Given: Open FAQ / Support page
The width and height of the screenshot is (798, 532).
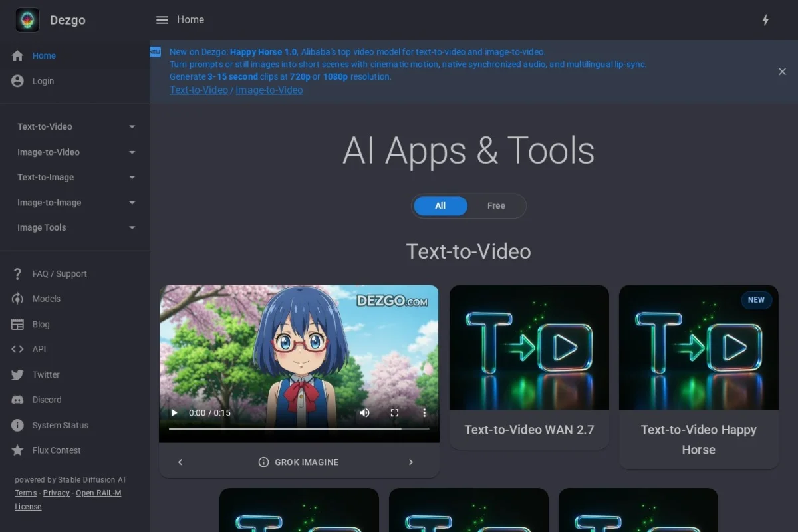Looking at the screenshot, I should point(75,274).
